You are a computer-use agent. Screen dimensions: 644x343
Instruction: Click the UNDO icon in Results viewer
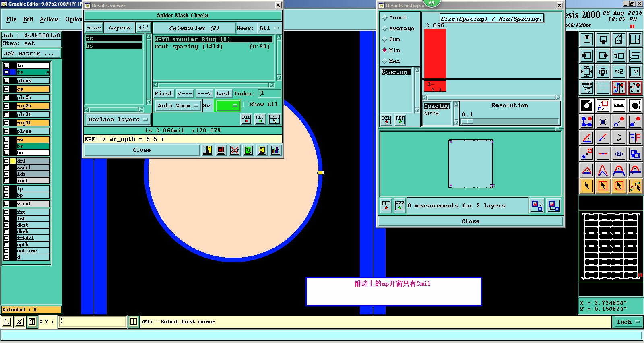pos(275,119)
